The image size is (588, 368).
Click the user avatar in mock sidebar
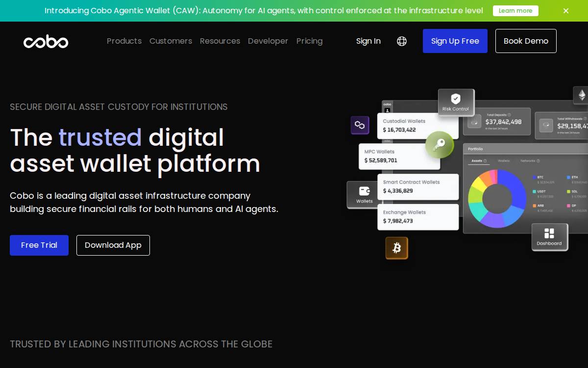388,110
